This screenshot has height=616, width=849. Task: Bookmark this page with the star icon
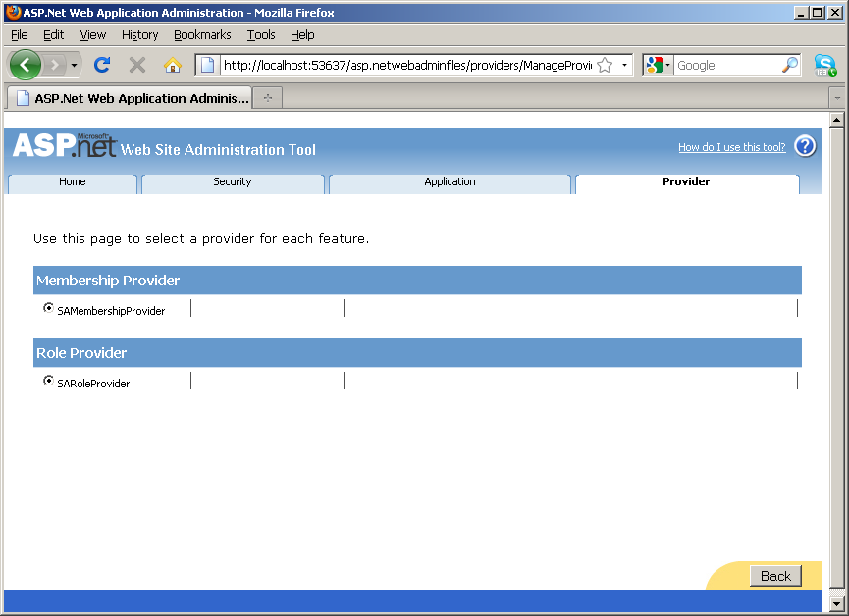tap(605, 65)
